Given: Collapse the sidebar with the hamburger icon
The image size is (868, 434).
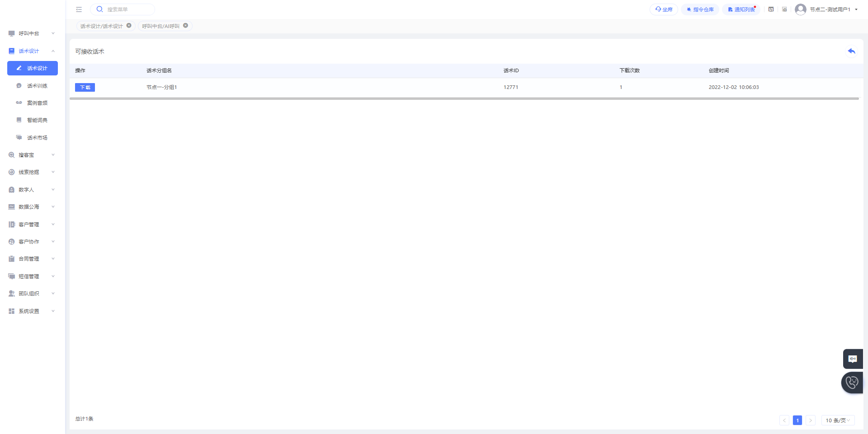Looking at the screenshot, I should tap(79, 9).
